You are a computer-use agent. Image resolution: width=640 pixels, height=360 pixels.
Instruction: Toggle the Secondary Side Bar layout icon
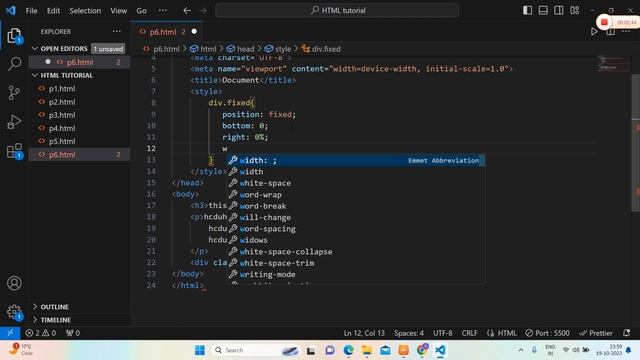tap(559, 10)
